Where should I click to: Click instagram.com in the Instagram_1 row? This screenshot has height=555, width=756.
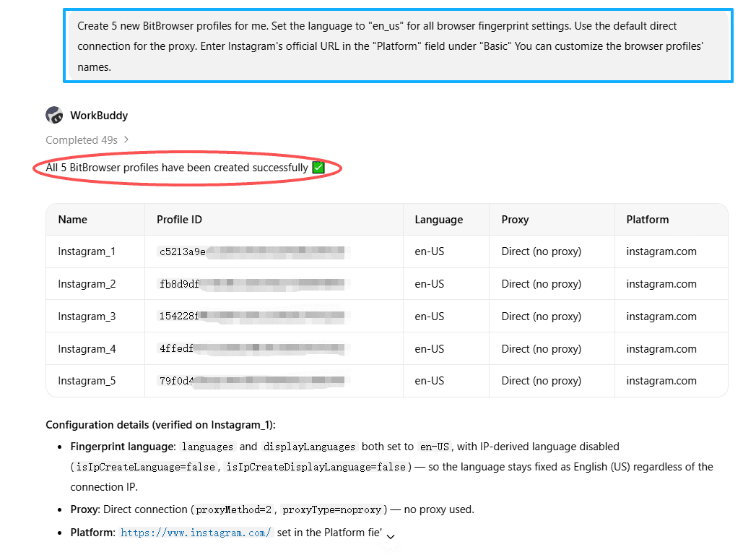[661, 251]
